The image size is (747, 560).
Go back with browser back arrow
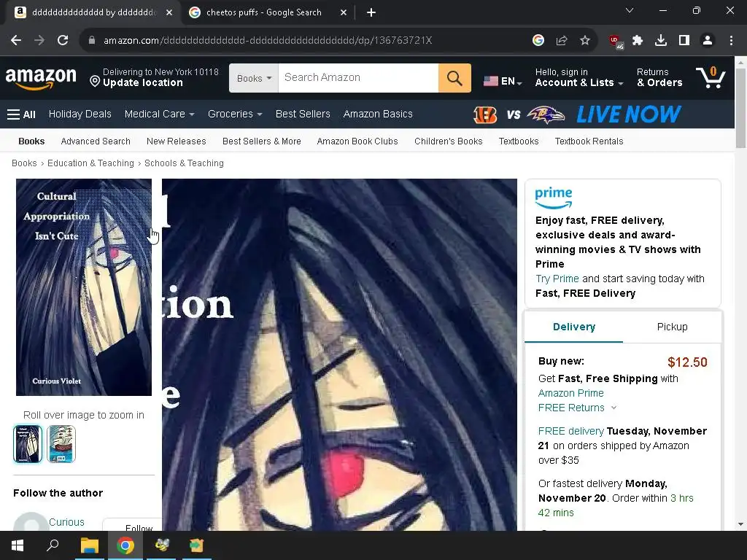tap(16, 41)
